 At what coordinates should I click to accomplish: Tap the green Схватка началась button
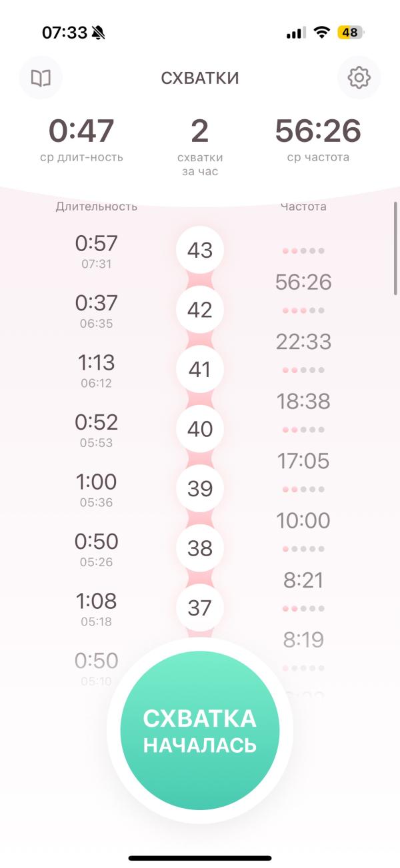(200, 731)
